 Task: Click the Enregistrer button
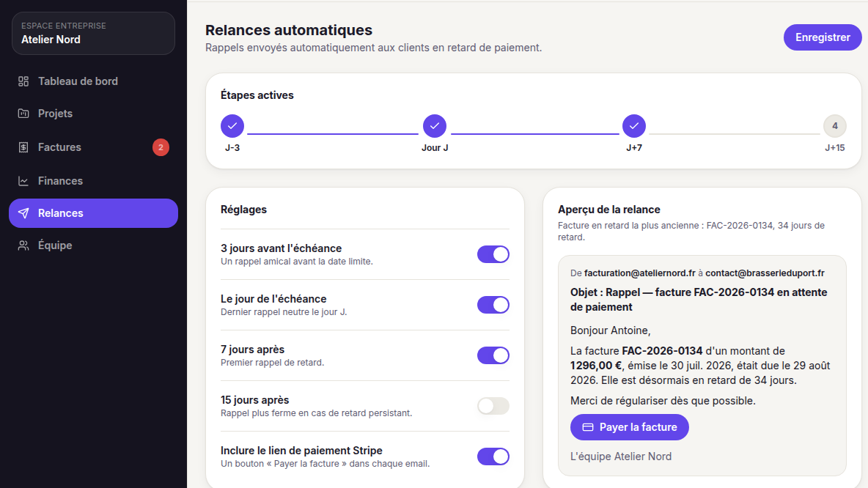coord(823,37)
